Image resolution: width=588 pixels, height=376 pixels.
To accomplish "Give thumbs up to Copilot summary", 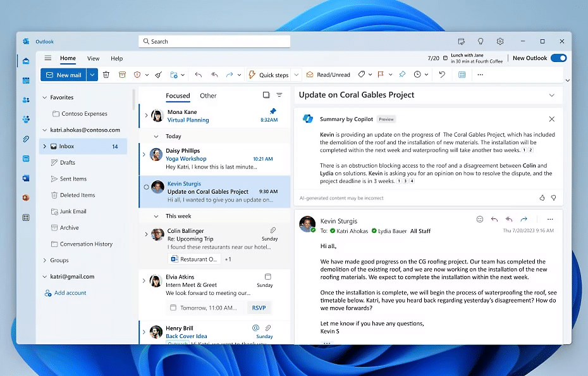I will pos(542,198).
